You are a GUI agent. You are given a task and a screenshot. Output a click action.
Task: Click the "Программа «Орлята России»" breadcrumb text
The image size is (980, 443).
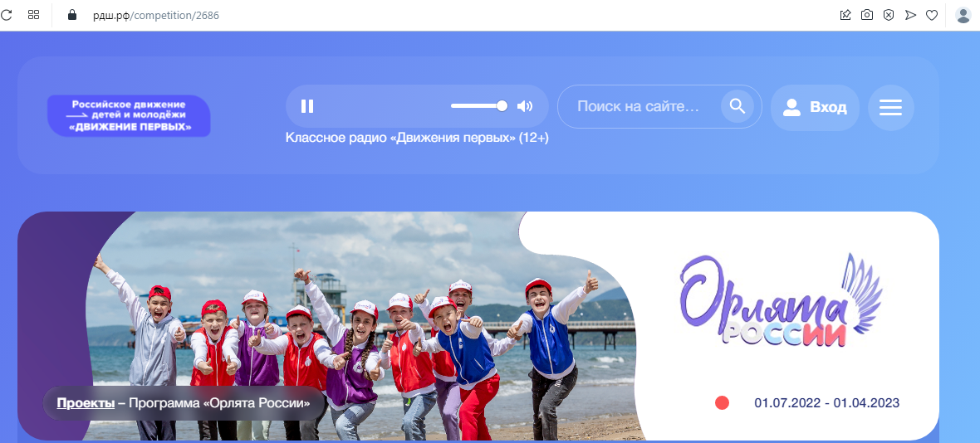(219, 403)
